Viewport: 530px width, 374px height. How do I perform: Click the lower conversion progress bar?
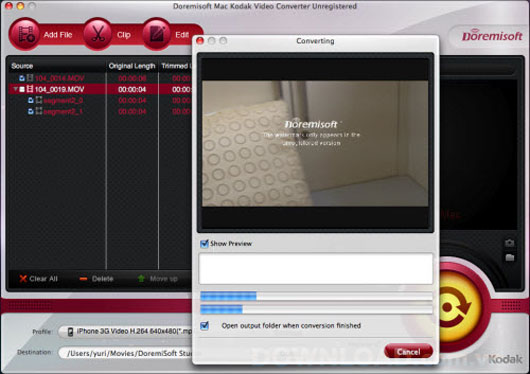[316, 309]
